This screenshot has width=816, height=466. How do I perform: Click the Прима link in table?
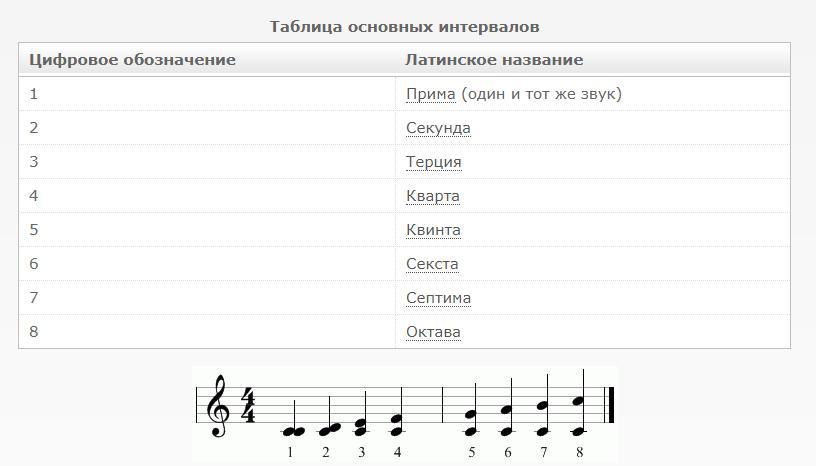pos(430,94)
